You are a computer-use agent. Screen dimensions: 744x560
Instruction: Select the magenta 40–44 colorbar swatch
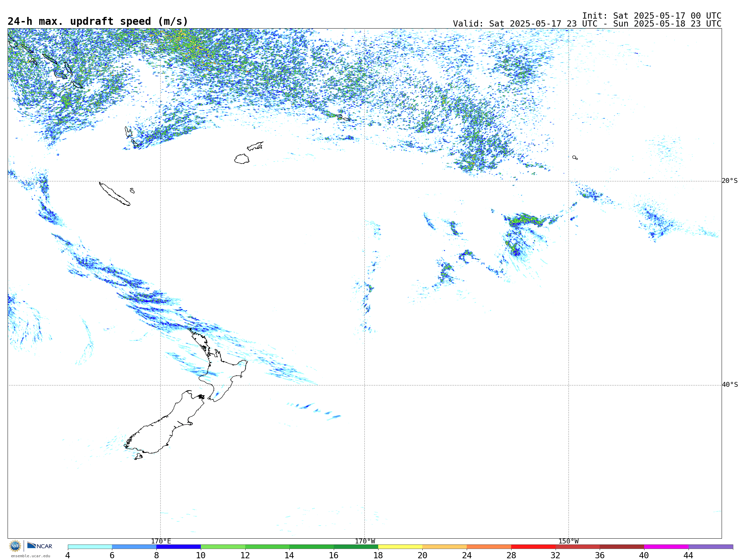[666, 547]
